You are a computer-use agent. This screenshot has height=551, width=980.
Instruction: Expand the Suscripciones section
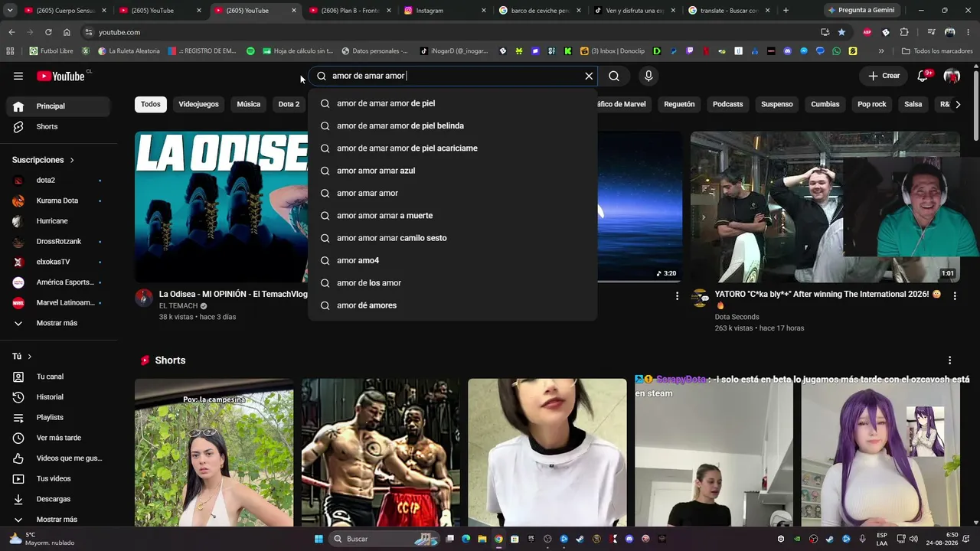pos(44,160)
